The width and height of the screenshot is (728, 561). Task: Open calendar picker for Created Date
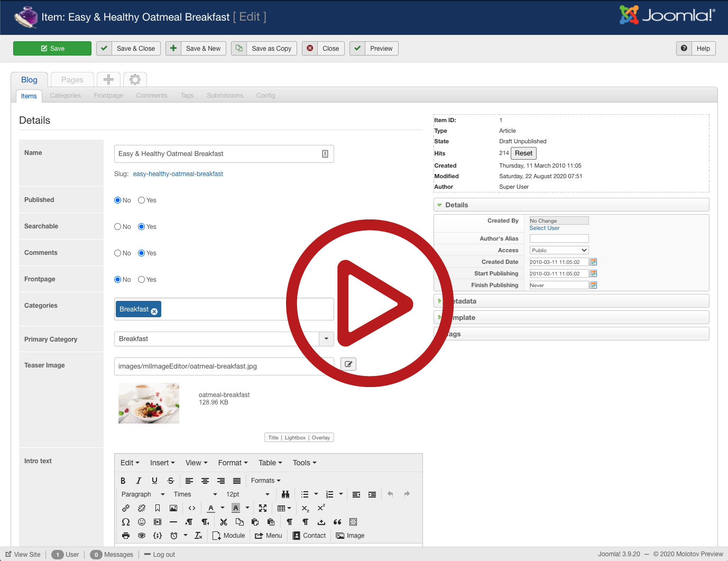tap(593, 262)
